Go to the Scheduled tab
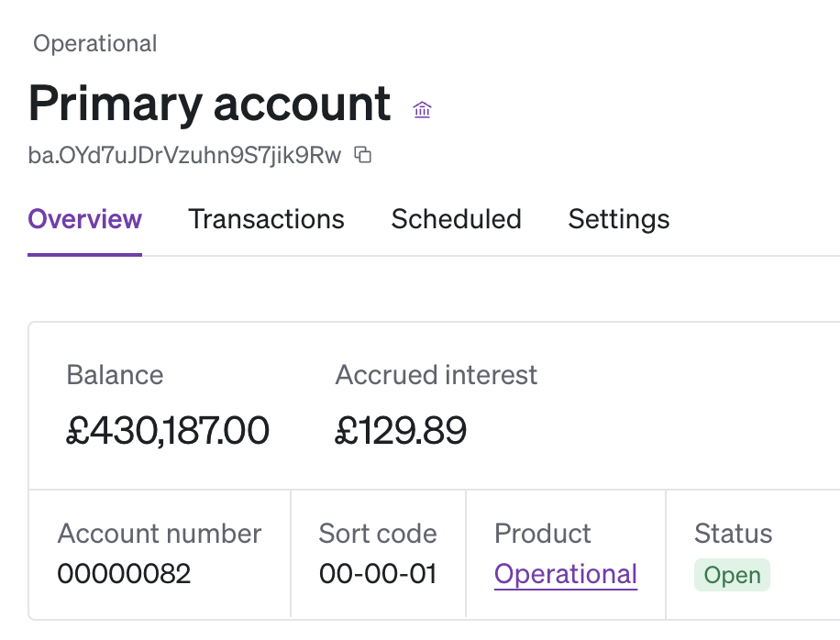The height and width of the screenshot is (640, 840). [456, 219]
